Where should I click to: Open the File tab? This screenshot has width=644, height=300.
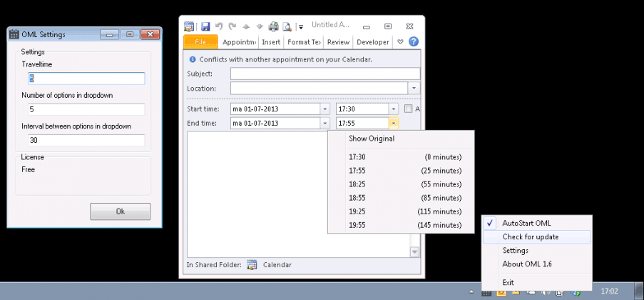[200, 42]
